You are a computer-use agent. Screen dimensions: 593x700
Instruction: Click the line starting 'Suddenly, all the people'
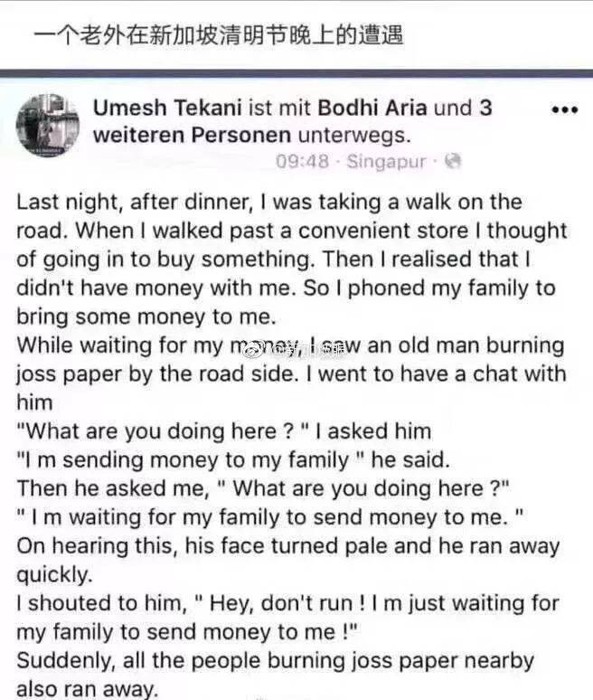click(275, 661)
